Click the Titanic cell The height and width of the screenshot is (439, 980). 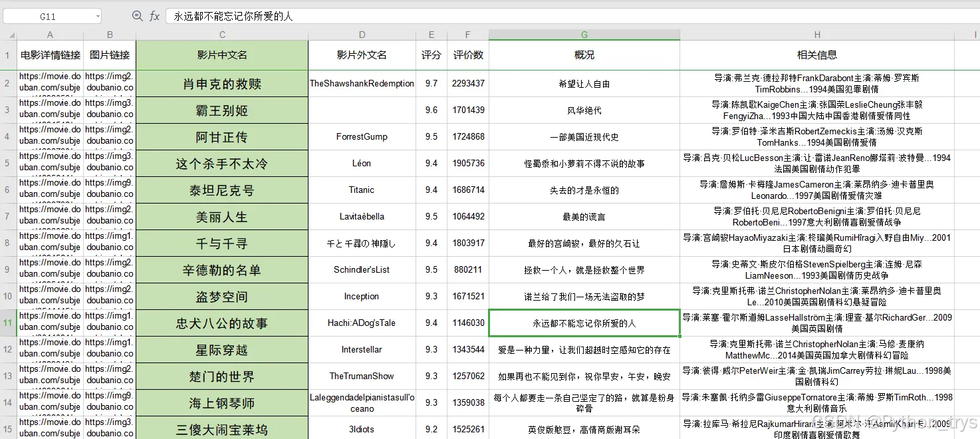point(362,190)
